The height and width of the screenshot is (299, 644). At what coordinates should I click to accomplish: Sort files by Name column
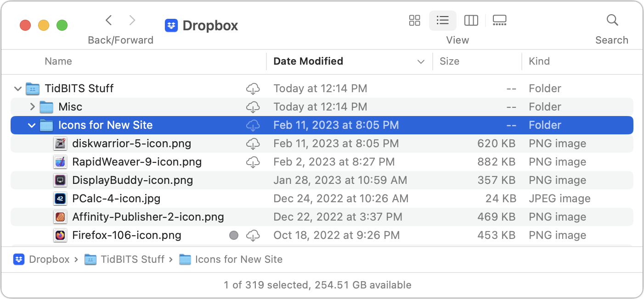(58, 61)
